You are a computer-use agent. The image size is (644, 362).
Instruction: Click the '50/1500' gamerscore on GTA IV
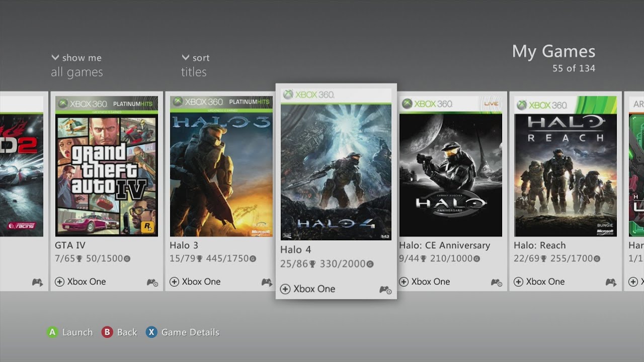(105, 258)
